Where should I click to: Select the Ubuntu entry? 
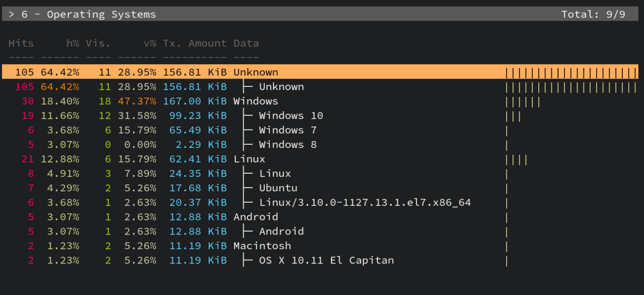click(278, 188)
